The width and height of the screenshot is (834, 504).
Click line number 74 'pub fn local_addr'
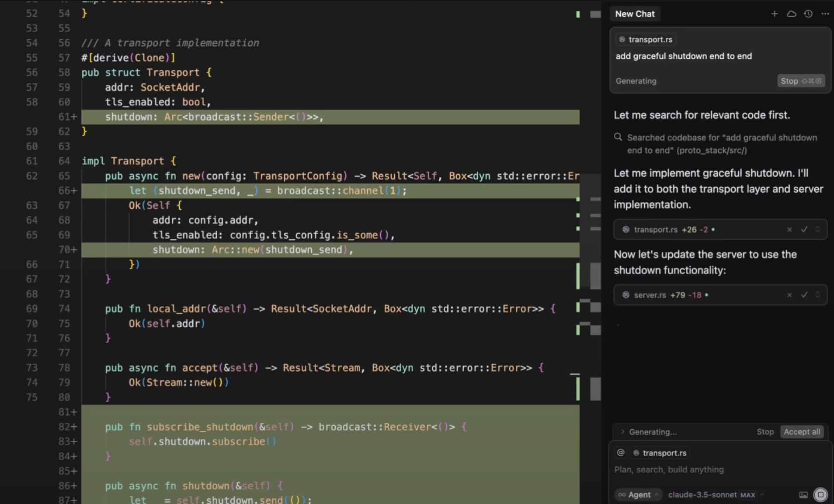point(64,309)
